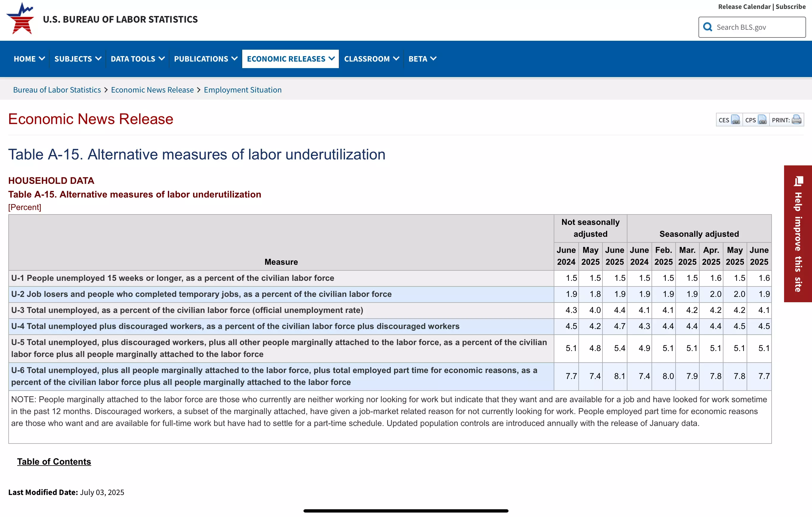Viewport: 812px width, 517px height.
Task: Click U.S. Bureau of Labor Statistics title
Action: 120,19
